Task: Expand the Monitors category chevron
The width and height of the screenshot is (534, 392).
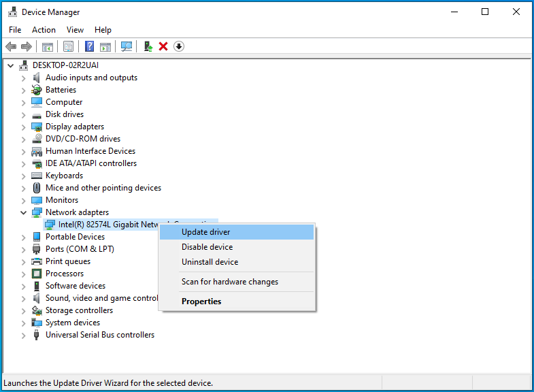Action: click(24, 201)
